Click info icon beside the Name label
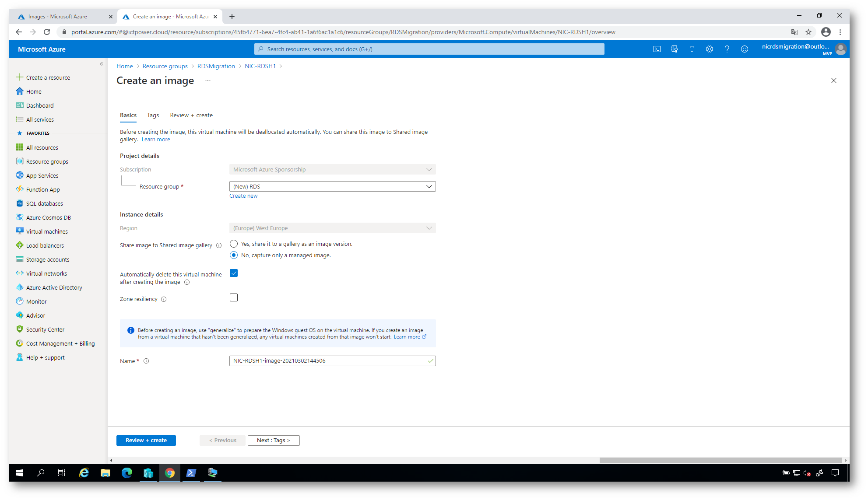This screenshot has width=868, height=500. click(x=146, y=361)
